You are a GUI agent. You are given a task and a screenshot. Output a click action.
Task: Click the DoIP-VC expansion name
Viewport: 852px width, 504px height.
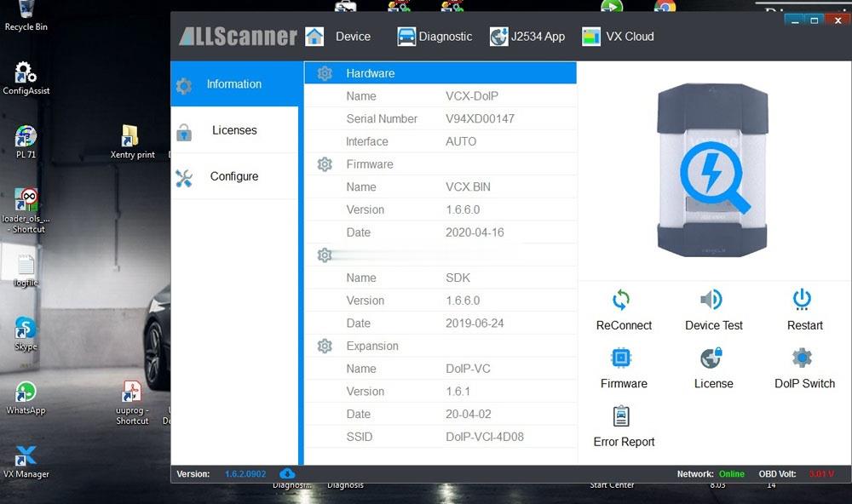coord(468,369)
